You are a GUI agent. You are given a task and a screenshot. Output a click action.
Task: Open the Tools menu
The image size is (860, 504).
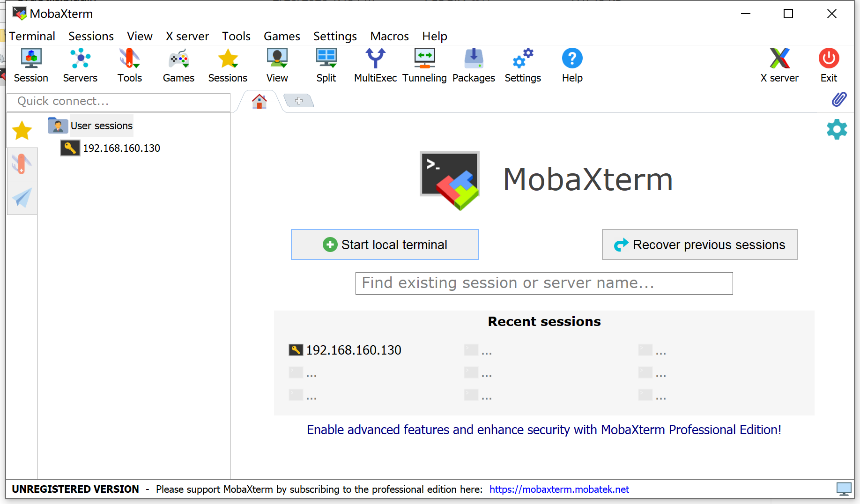[x=236, y=36]
